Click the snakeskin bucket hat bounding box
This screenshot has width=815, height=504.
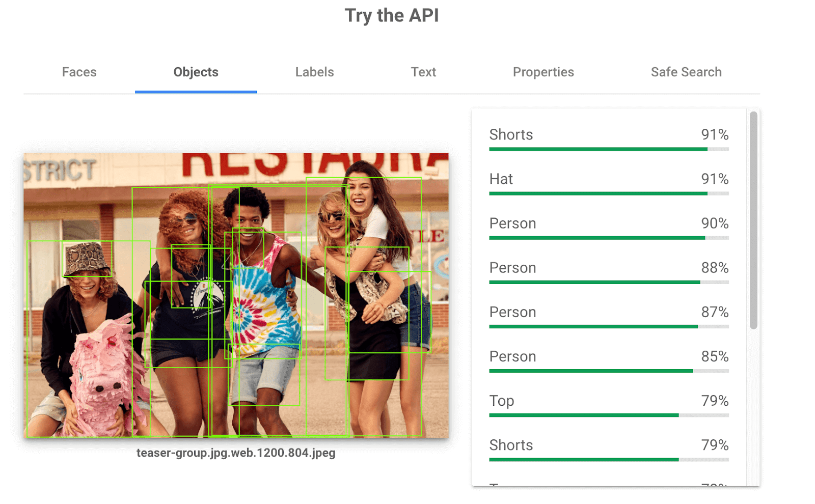point(87,259)
